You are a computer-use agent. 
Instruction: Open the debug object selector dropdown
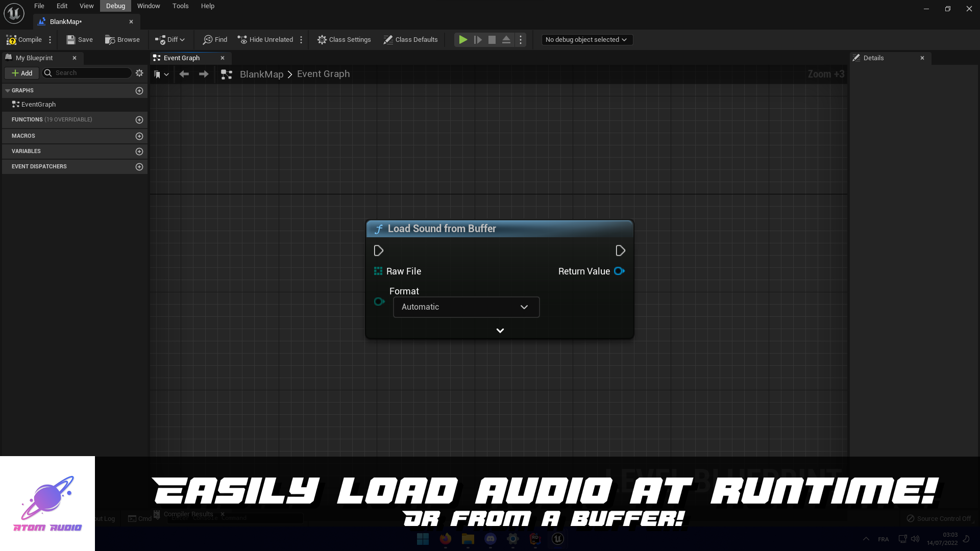coord(587,40)
